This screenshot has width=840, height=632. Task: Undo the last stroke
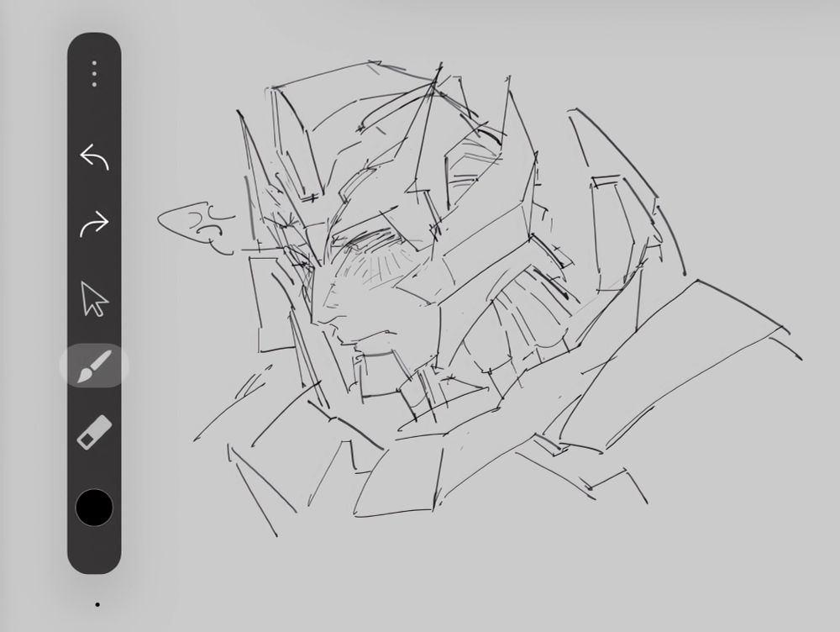click(94, 157)
